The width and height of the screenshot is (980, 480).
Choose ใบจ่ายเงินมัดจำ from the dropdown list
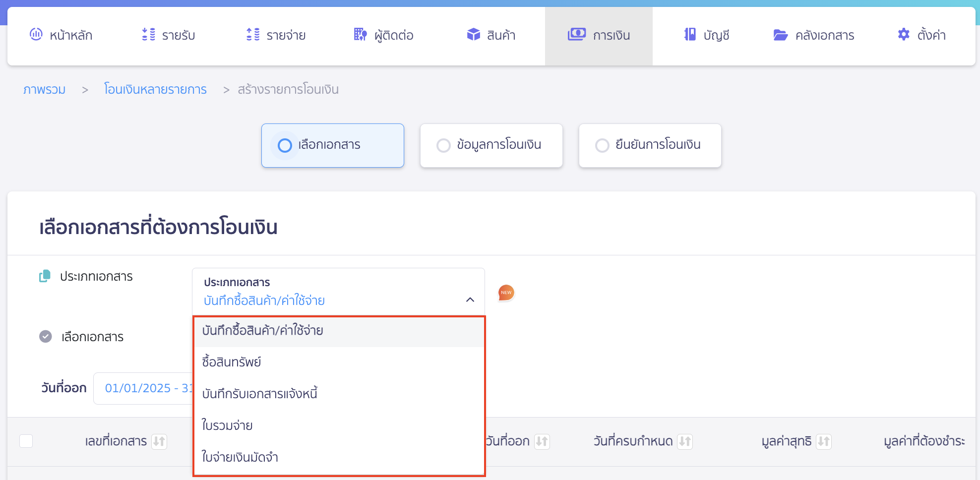241,457
